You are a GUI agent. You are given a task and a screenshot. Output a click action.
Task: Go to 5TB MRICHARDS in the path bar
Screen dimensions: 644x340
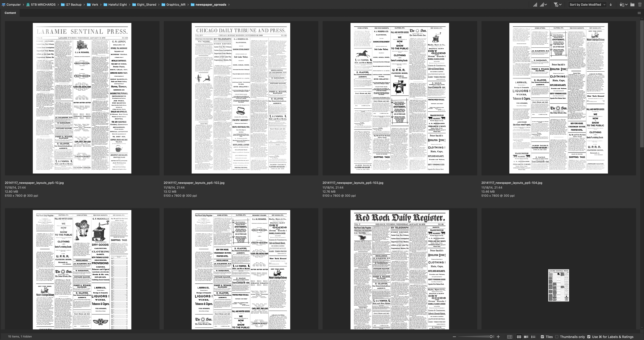(x=43, y=5)
